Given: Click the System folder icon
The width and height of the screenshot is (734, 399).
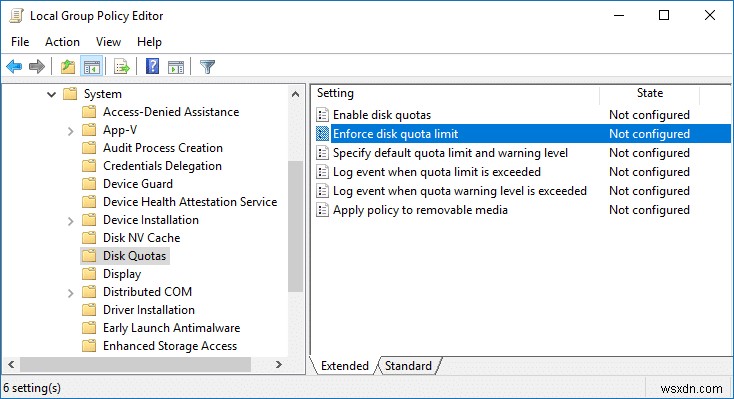Looking at the screenshot, I should tap(70, 94).
